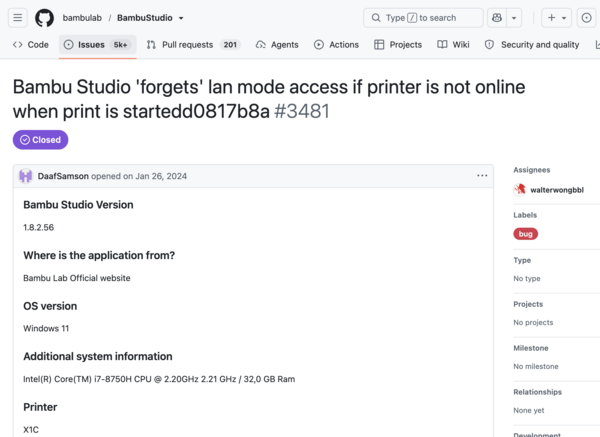Open walterwongbbl's avatar in Assignees
The height and width of the screenshot is (437, 600).
pyautogui.click(x=520, y=189)
